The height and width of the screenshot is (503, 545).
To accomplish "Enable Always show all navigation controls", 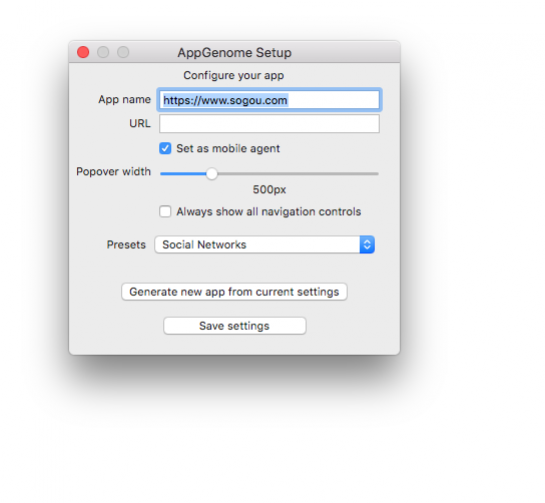I will (165, 211).
